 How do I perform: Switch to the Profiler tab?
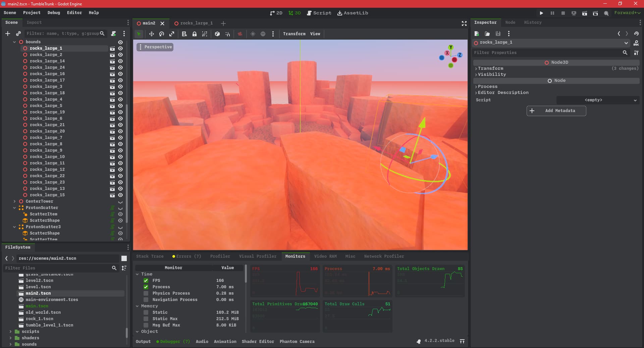point(220,256)
